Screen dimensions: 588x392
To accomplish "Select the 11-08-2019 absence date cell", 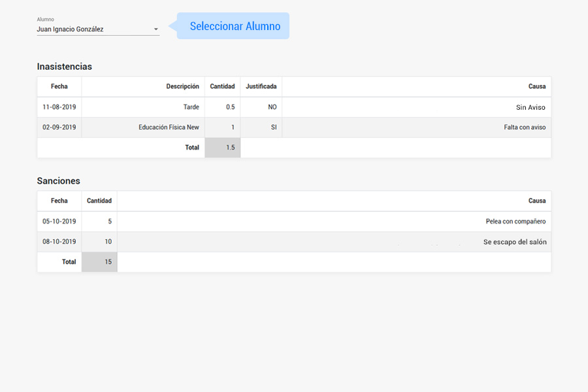I will tap(59, 107).
